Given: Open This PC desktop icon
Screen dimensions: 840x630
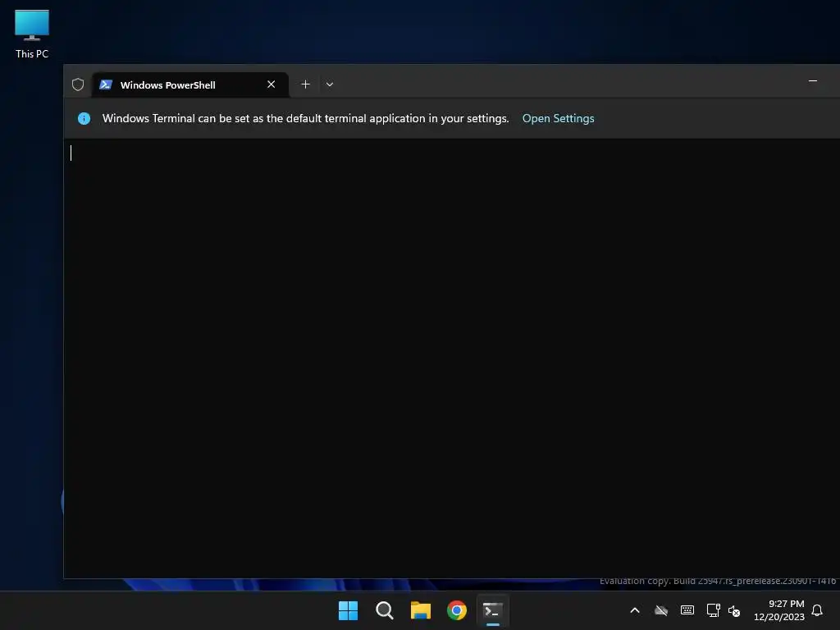Looking at the screenshot, I should pyautogui.click(x=32, y=34).
